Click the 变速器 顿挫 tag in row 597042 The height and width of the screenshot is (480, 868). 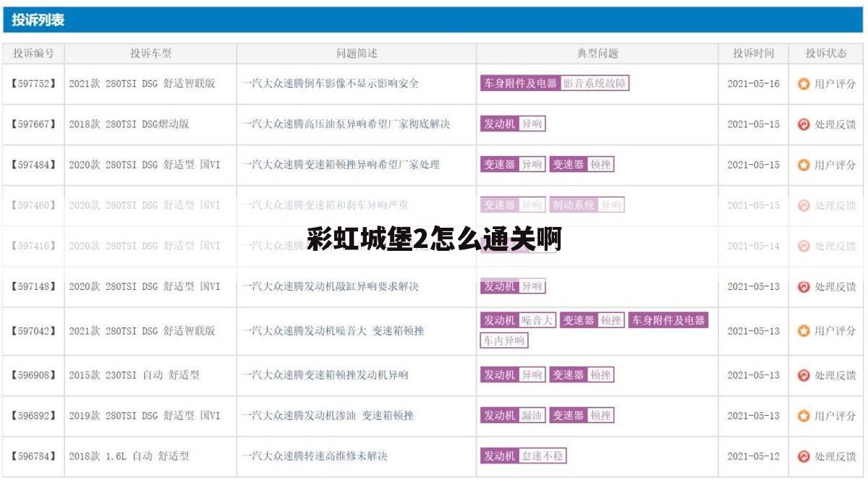tap(592, 320)
